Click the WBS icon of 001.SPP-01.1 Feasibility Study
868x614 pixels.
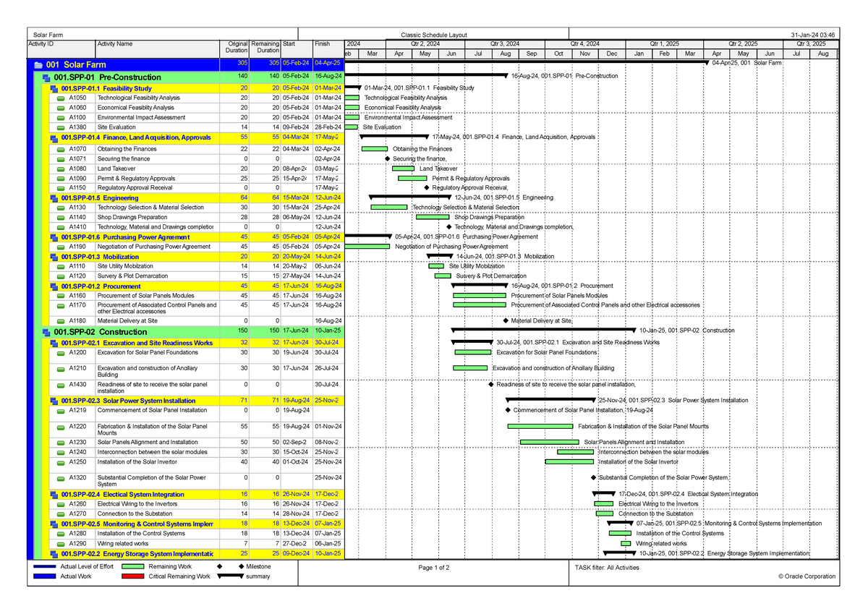pyautogui.click(x=55, y=88)
